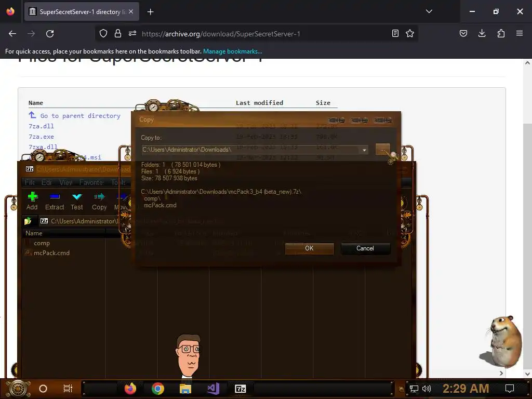
Task: Reload the Firefox page
Action: tap(50, 34)
